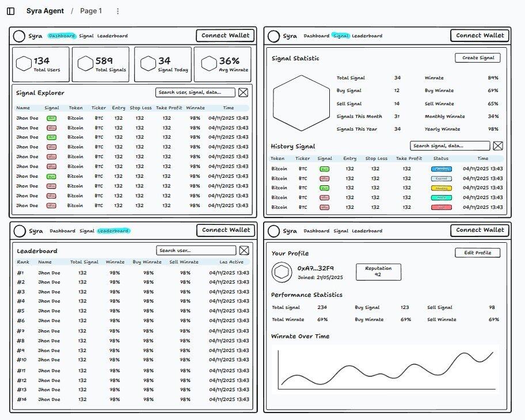This screenshot has height=420, width=525.
Task: Click the crossed-box icon beside Signal Explorer search
Action: pyautogui.click(x=244, y=93)
